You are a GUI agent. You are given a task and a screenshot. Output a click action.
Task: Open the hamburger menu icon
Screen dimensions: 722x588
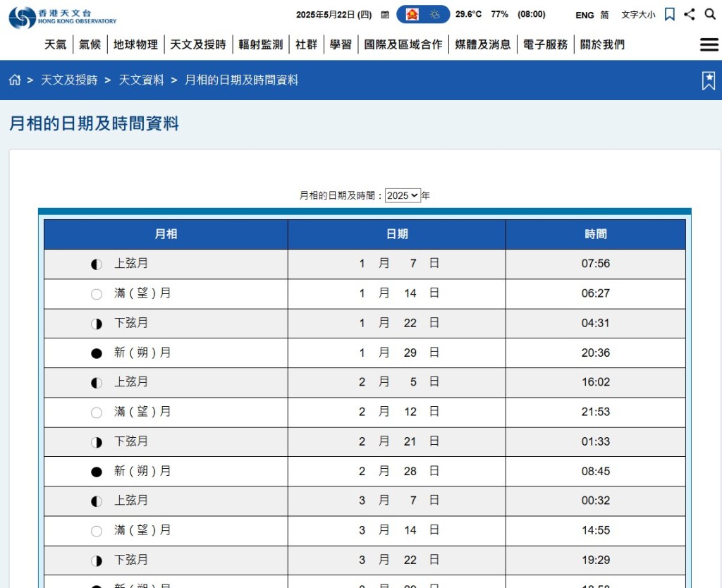click(709, 44)
